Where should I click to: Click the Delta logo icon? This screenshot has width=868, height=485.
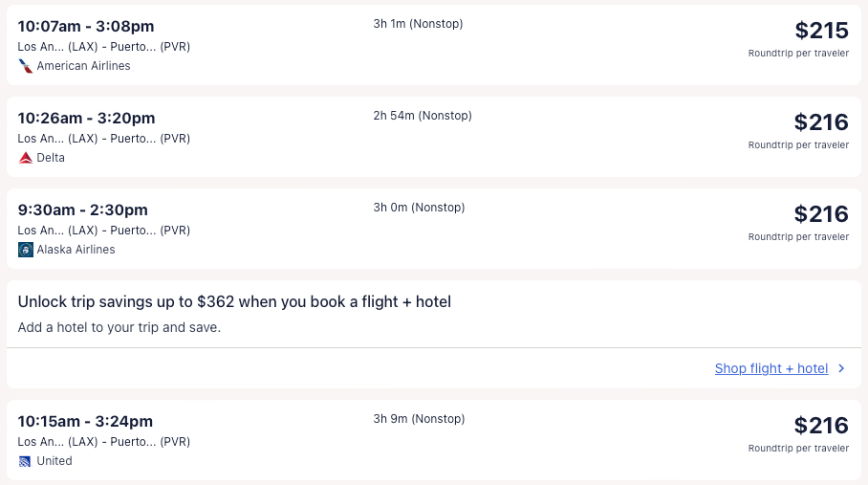(x=26, y=158)
